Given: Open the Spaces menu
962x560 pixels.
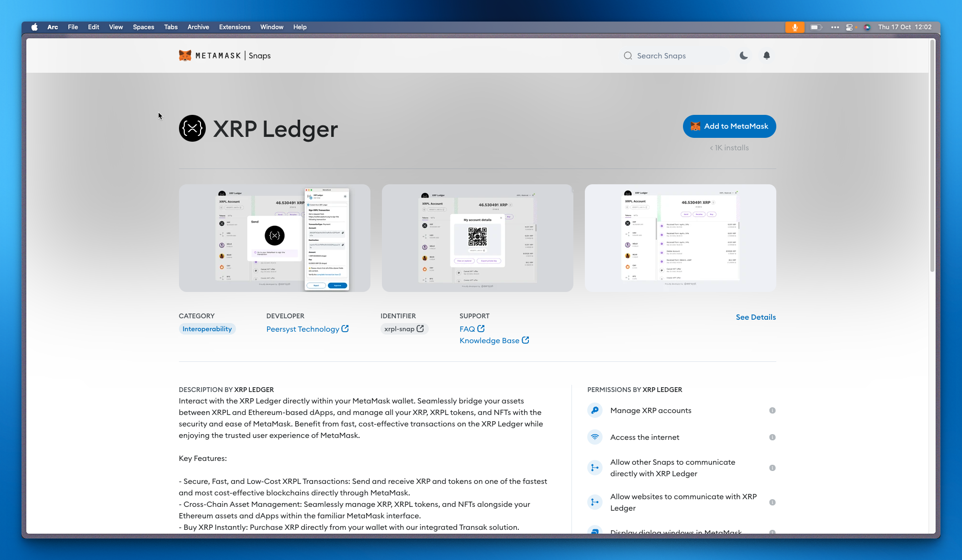Looking at the screenshot, I should coord(144,27).
